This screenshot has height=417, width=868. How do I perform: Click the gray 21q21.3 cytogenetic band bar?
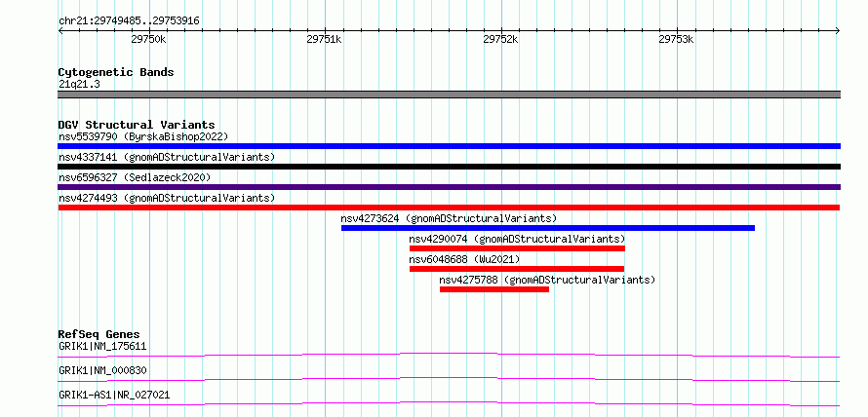pos(449,95)
